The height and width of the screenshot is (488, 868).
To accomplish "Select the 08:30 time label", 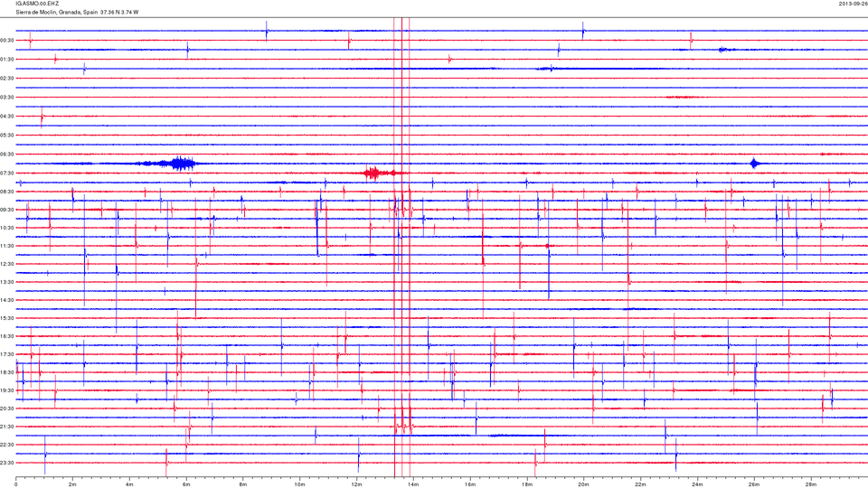I will (x=7, y=192).
